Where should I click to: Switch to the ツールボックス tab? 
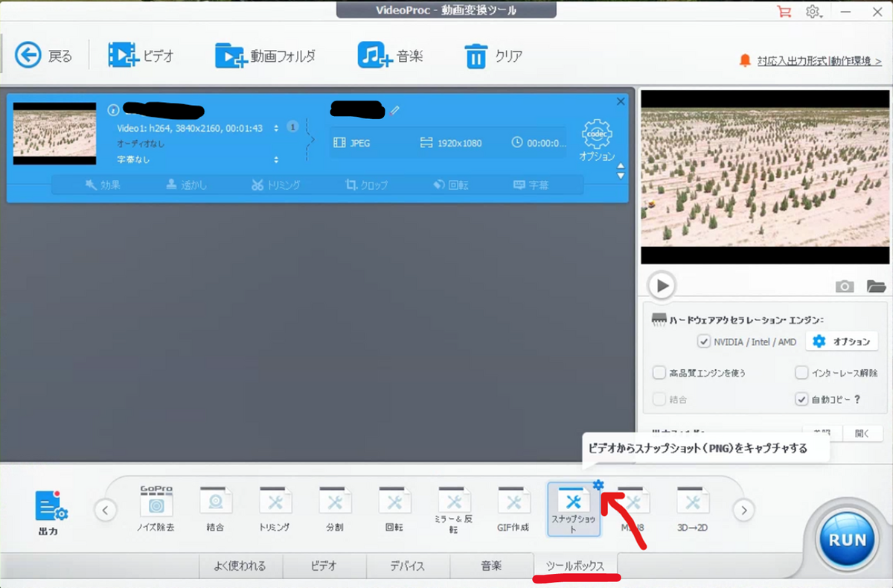pos(575,566)
